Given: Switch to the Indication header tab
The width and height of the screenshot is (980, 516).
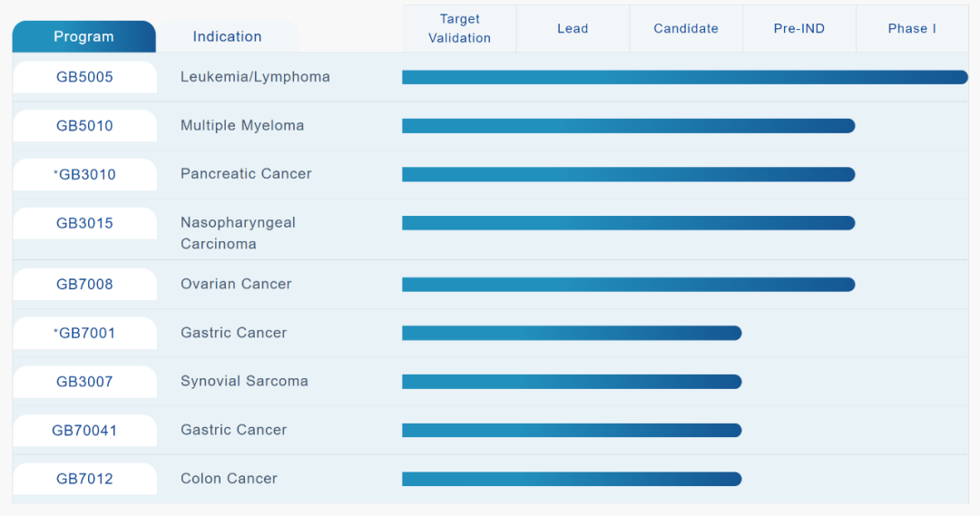Looking at the screenshot, I should point(227,37).
